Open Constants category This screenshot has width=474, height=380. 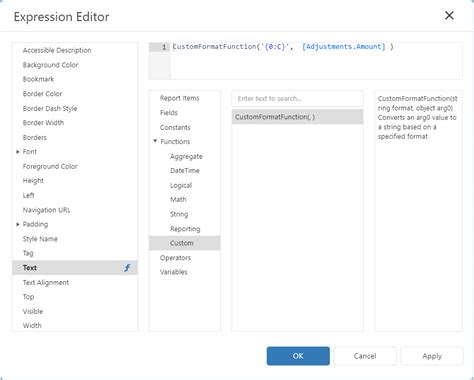[185, 127]
